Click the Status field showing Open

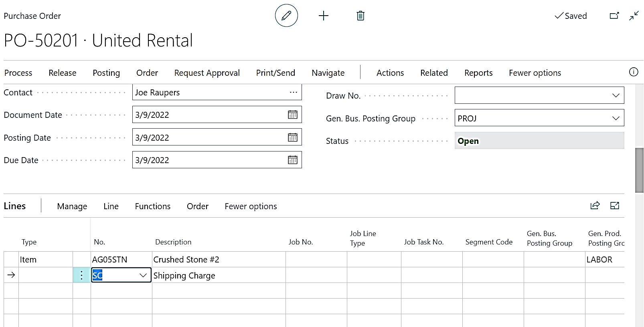(539, 141)
